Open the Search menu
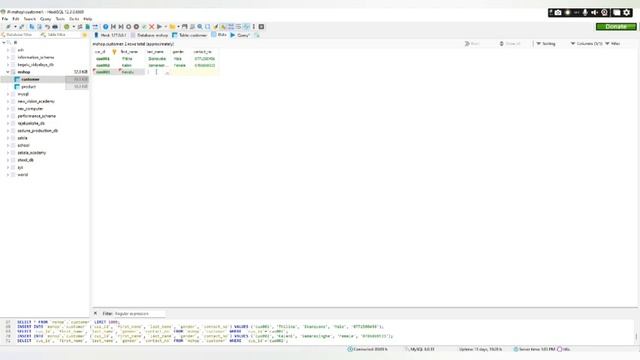This screenshot has height=360, width=640. tap(30, 19)
